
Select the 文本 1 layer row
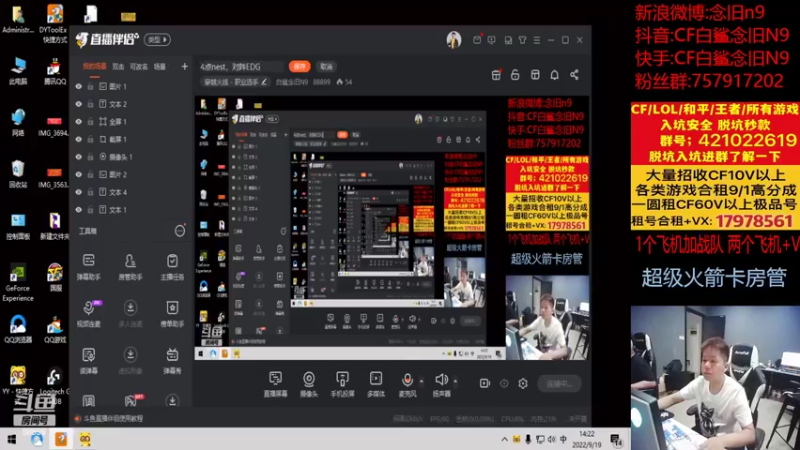(131, 210)
